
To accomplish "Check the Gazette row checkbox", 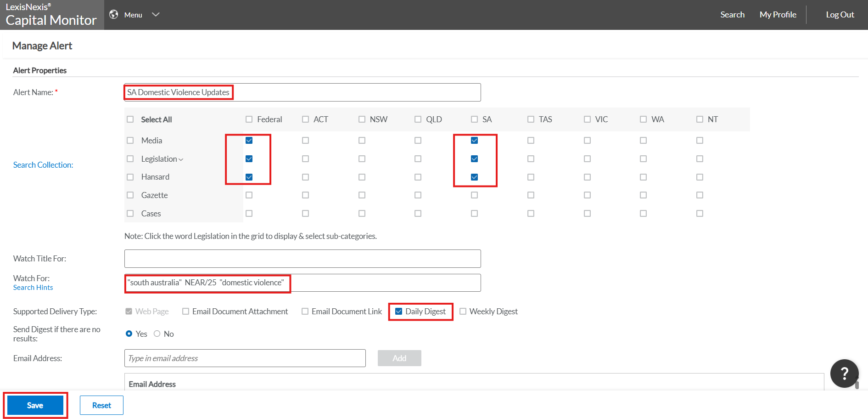I will (130, 195).
